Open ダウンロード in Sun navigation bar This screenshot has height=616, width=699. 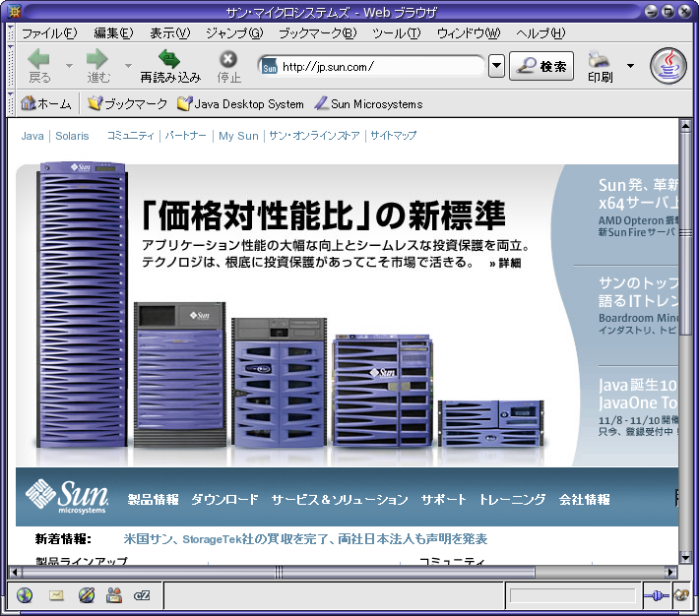(x=224, y=499)
